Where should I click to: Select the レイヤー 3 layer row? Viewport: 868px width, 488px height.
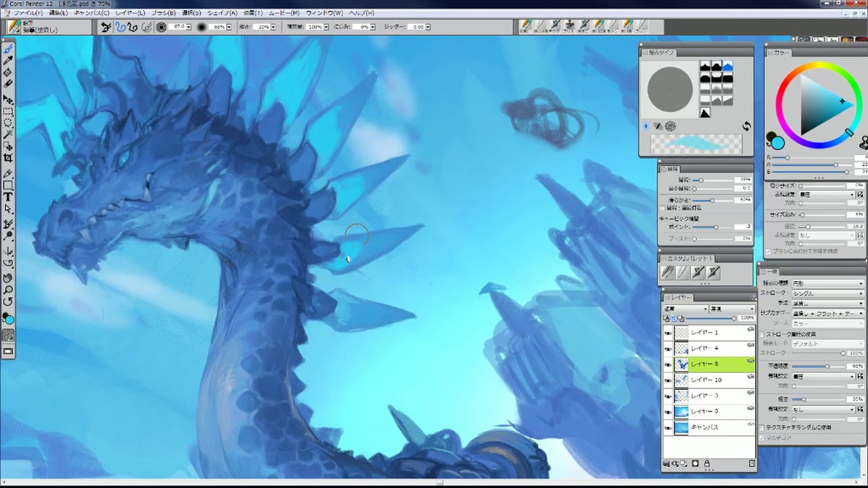coord(709,396)
